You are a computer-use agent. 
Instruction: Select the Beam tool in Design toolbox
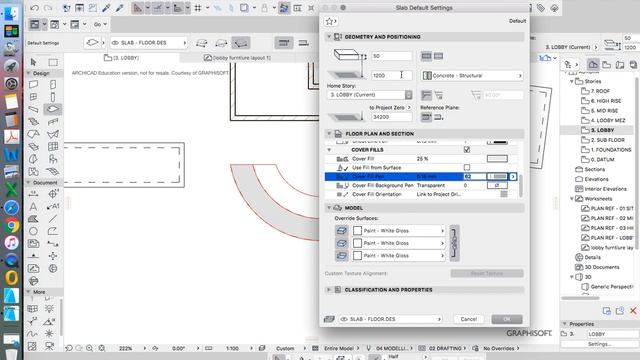click(33, 109)
